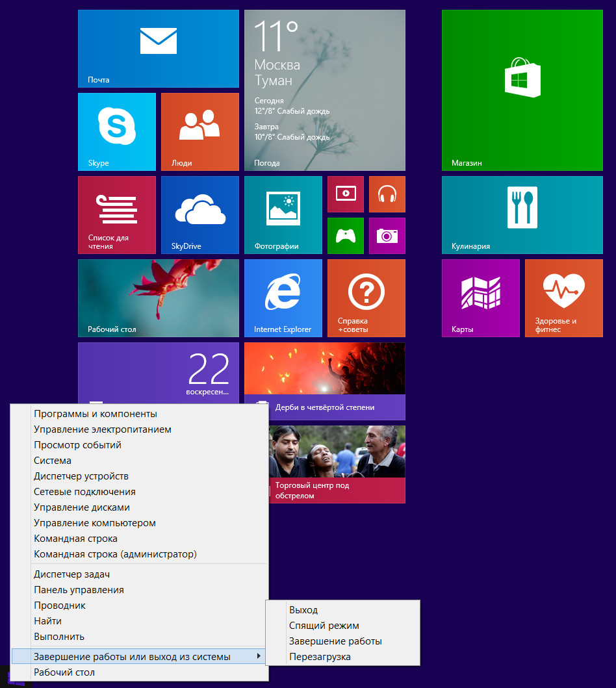Open the Фотографии photos tile
The width and height of the screenshot is (616, 688).
283,215
